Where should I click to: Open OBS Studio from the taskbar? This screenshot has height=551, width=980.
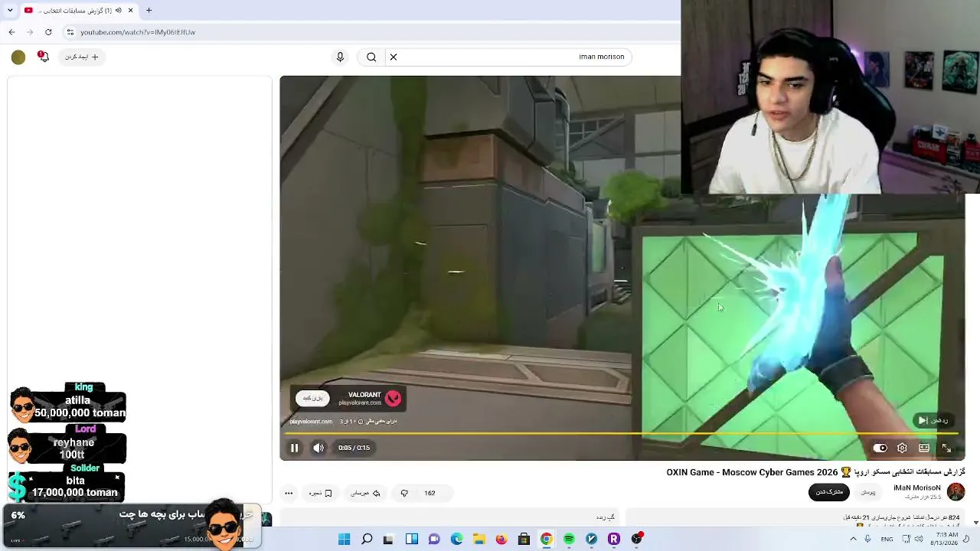coord(636,540)
